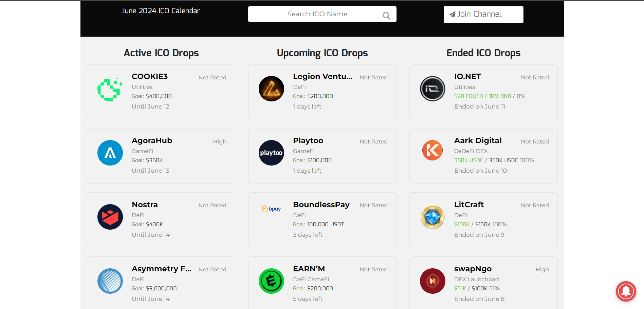Click "5 days left" on EARN'M card
The width and height of the screenshot is (644, 309).
[x=308, y=299]
